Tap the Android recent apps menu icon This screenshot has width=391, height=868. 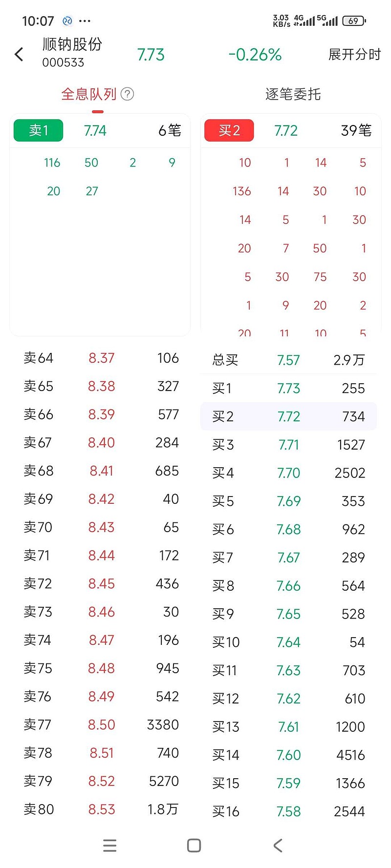click(x=110, y=846)
